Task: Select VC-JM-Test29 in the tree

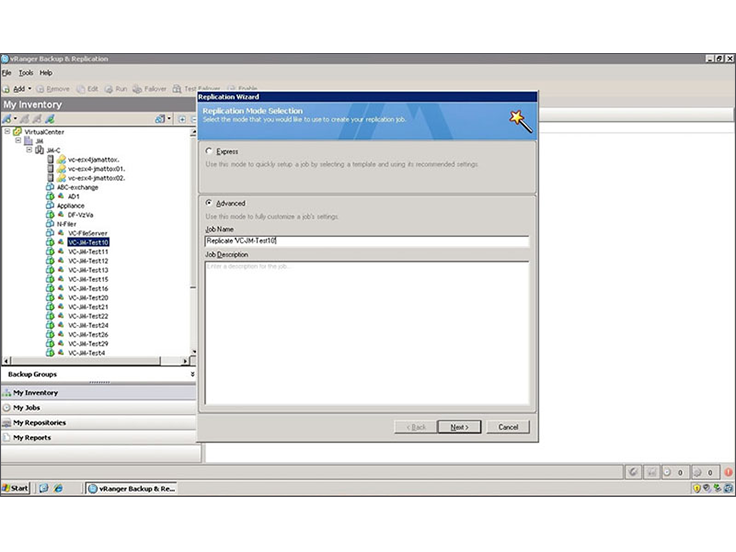Action: pyautogui.click(x=88, y=344)
